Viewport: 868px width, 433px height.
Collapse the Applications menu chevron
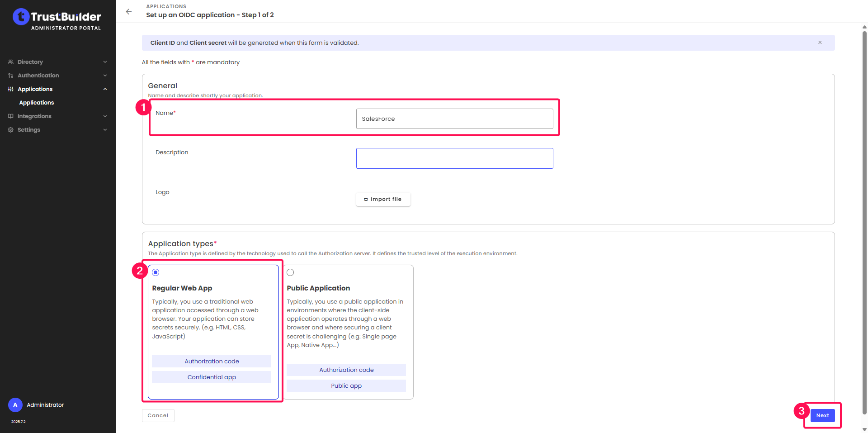click(x=105, y=89)
